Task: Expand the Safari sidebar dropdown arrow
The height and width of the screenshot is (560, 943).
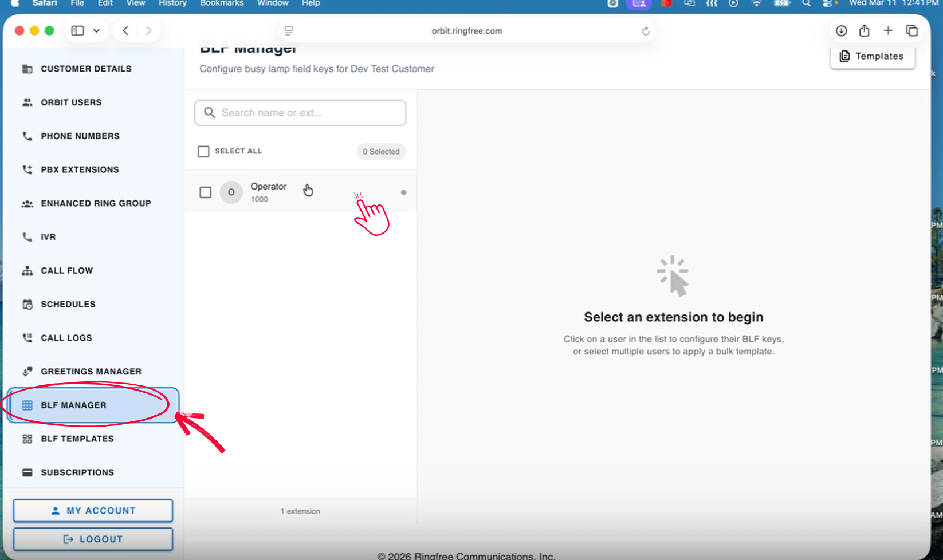Action: click(96, 31)
